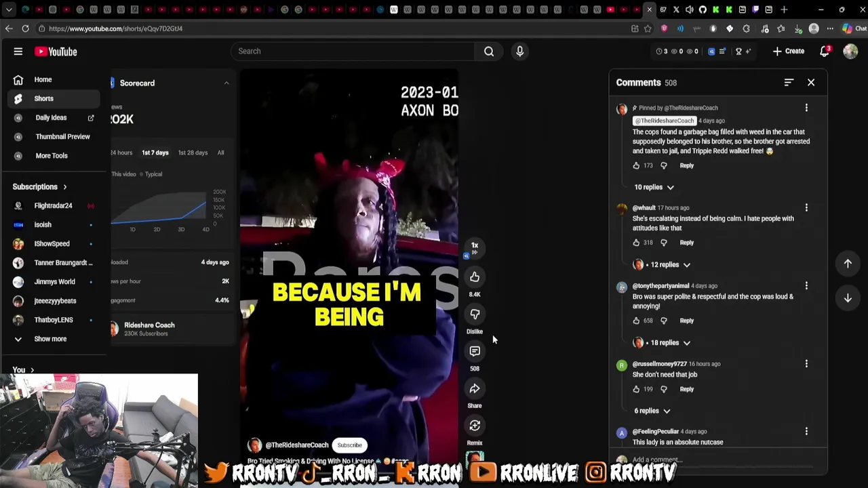Collapse the Scorecard panel
868x488 pixels.
click(226, 83)
